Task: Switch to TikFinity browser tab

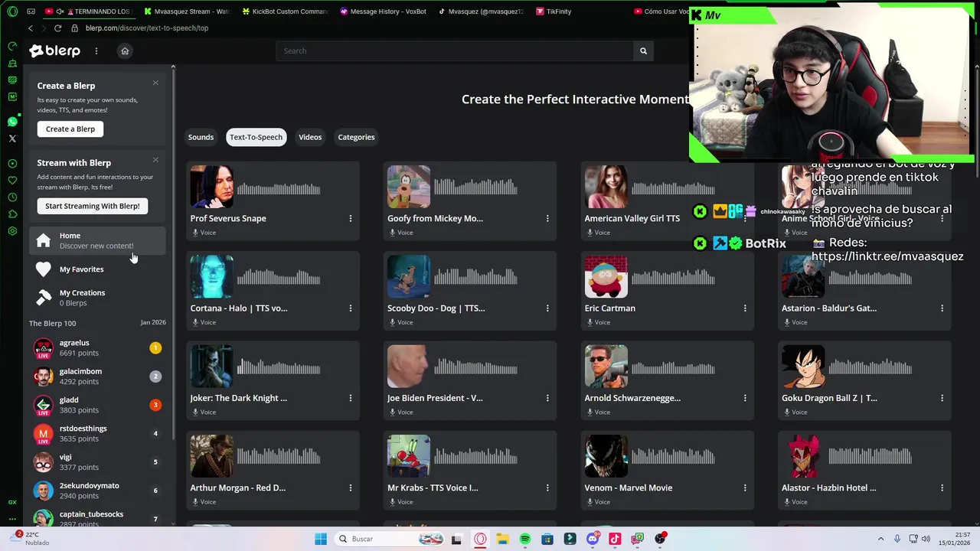Action: pos(580,11)
